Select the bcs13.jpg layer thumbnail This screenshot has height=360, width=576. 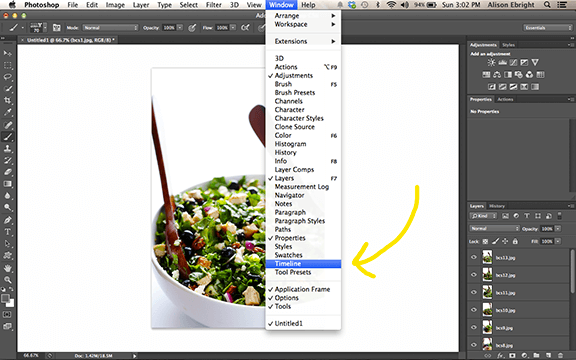(487, 257)
